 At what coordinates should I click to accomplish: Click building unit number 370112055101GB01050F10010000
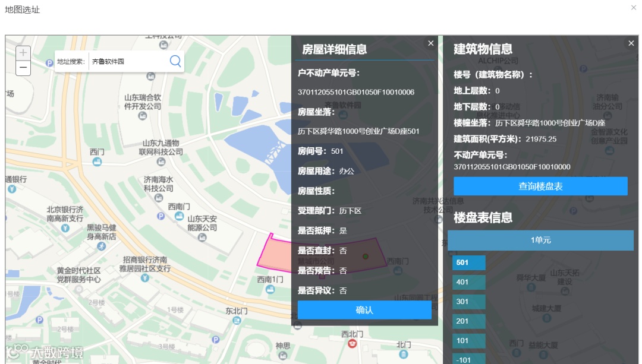pos(512,167)
